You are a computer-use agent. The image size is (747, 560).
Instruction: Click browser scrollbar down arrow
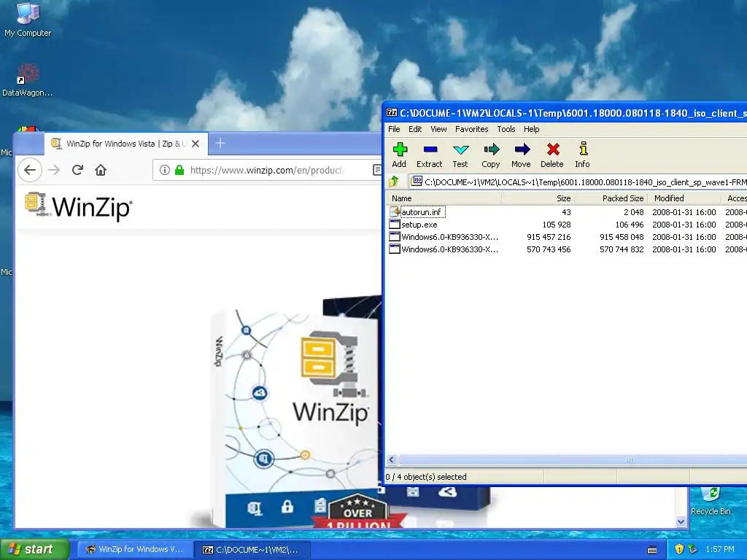pos(681,521)
